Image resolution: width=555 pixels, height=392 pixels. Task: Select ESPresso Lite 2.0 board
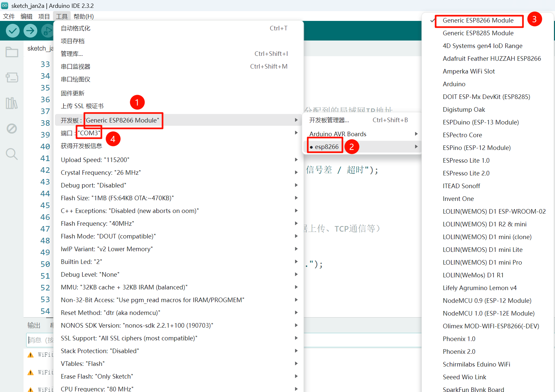pyautogui.click(x=488, y=173)
